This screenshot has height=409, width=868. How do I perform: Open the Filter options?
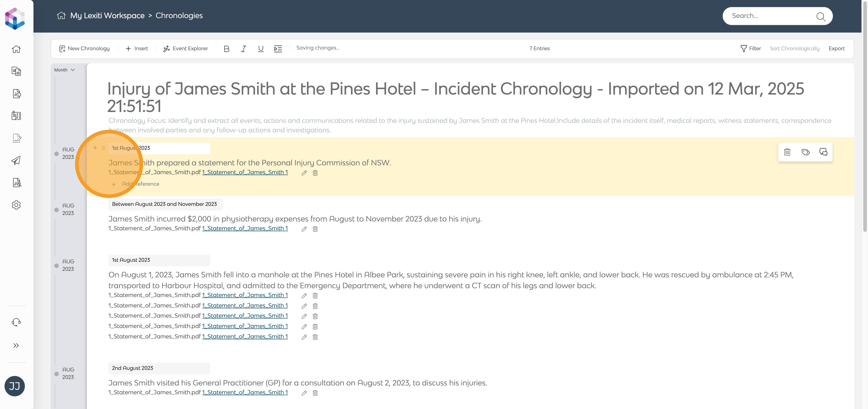[x=751, y=49]
